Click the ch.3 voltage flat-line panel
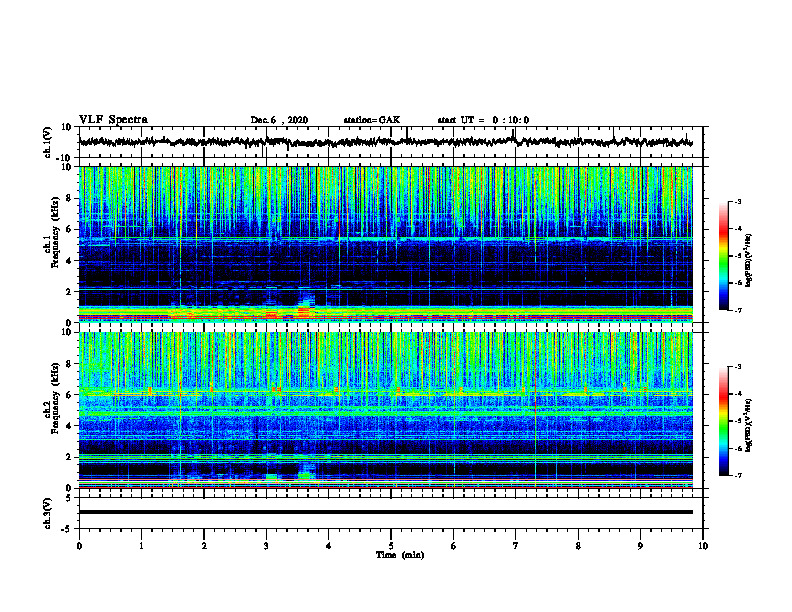The image size is (792, 612). pos(391,513)
